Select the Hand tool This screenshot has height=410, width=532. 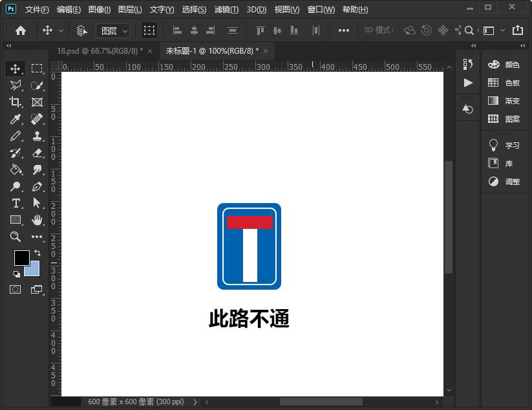37,220
